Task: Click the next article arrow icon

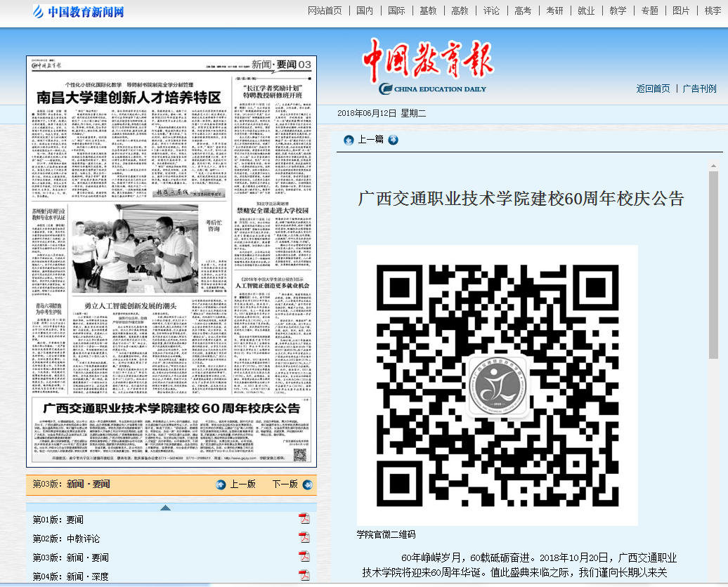Action: [393, 140]
